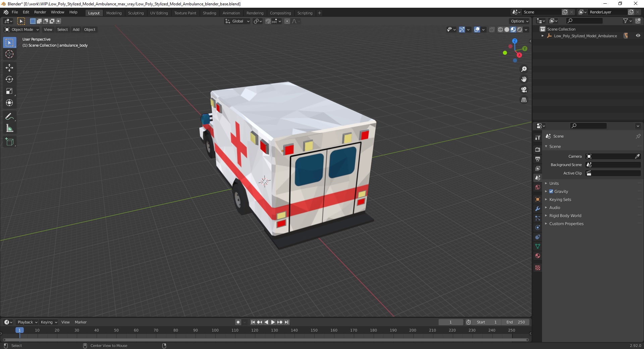Select the Cursor tool in the toolbar
Viewport: 644px width, 349px height.
tap(9, 54)
